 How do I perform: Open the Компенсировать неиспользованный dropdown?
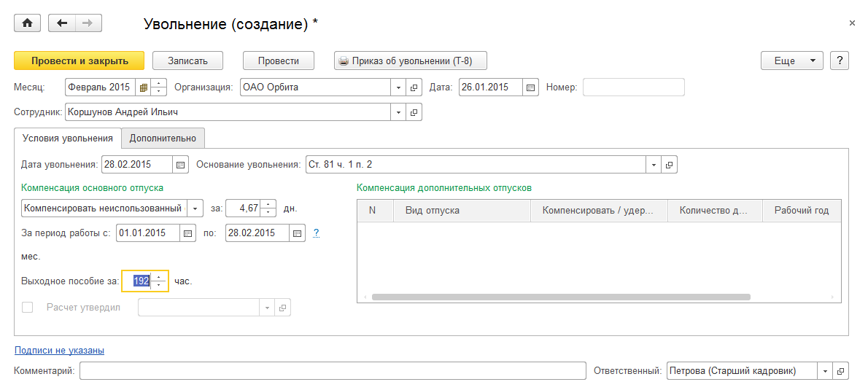195,208
